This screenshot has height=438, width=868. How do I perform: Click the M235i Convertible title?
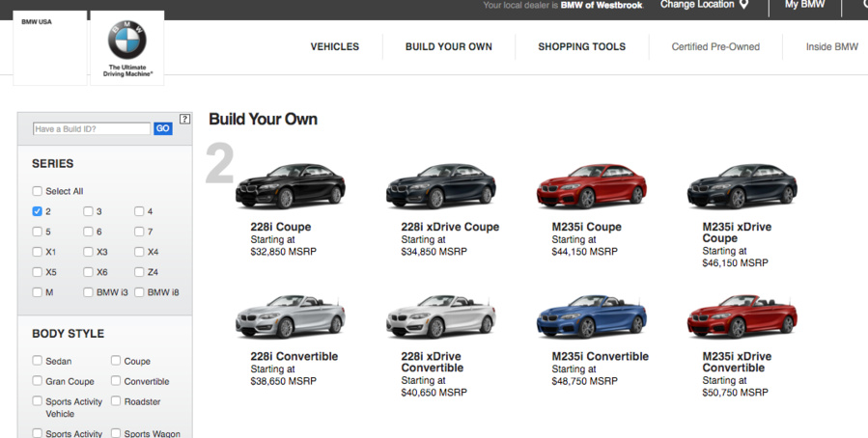[601, 356]
